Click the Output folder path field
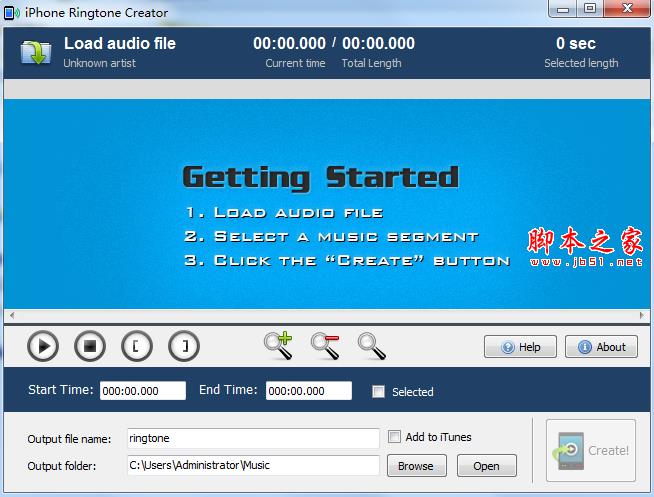The image size is (654, 497). point(253,465)
